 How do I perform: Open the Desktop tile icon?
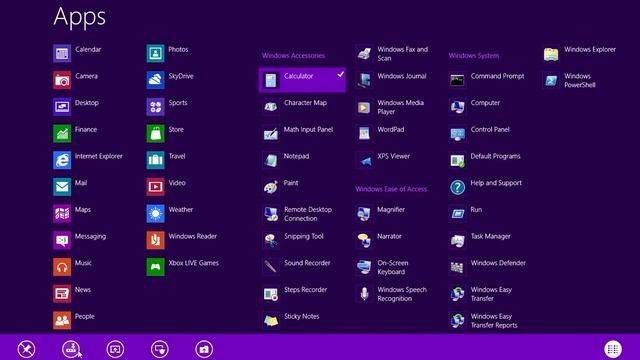point(62,107)
